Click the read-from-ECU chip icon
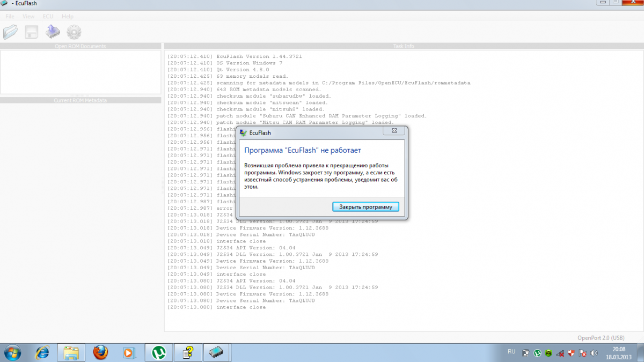This screenshot has width=644, height=362. (x=53, y=32)
